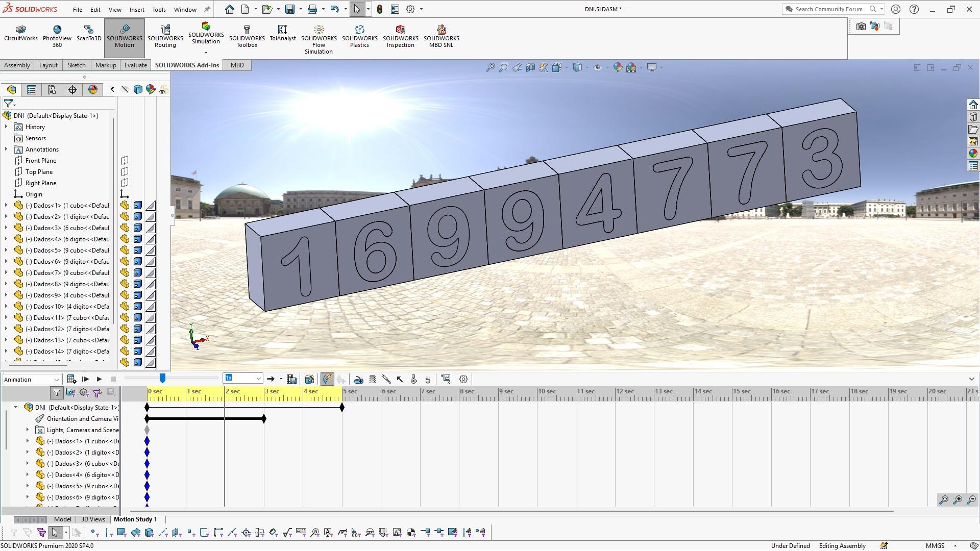Expand the Annotations tree node
Screen dimensions: 980x551
tap(6, 149)
